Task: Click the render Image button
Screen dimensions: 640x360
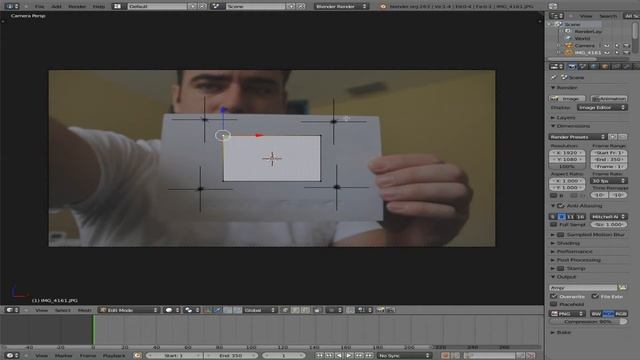Action: (x=567, y=99)
